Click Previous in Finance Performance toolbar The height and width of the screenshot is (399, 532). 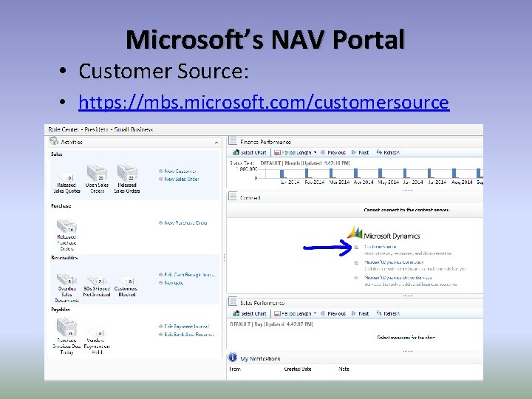333,152
